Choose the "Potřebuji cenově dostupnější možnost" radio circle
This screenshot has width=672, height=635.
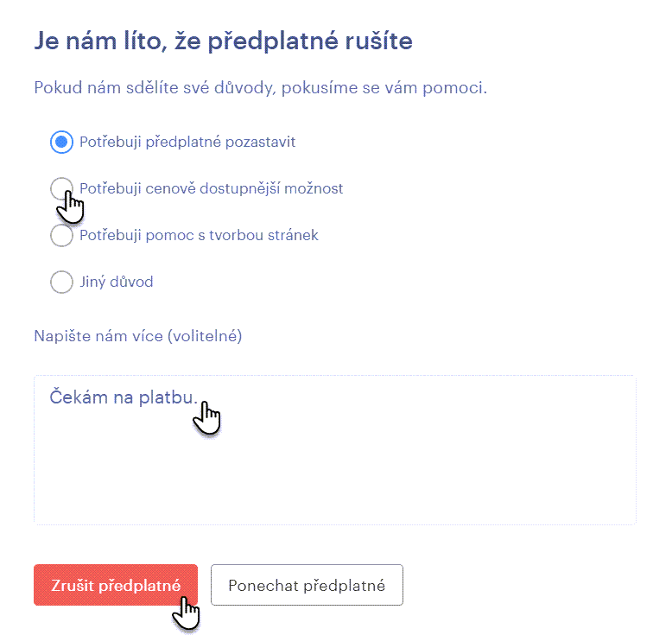coord(61,188)
